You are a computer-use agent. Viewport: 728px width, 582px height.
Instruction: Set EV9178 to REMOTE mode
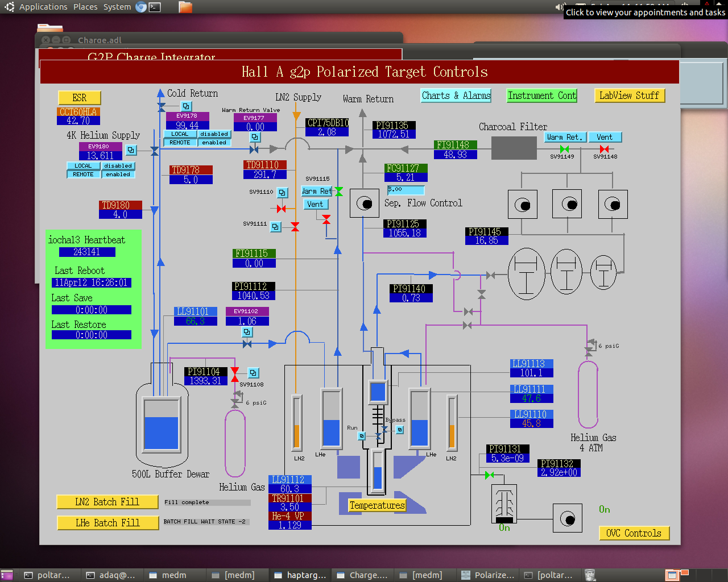point(180,143)
